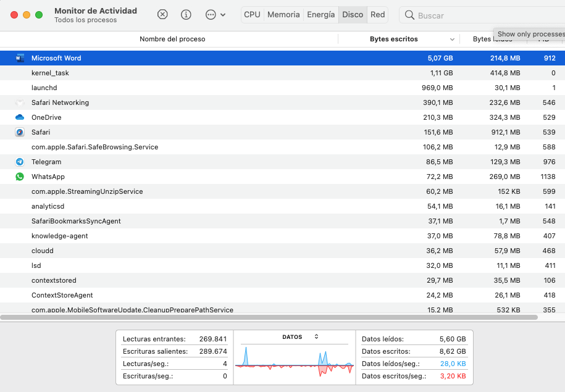Switch to the Red tab
Image resolution: width=565 pixels, height=392 pixels.
pos(377,15)
